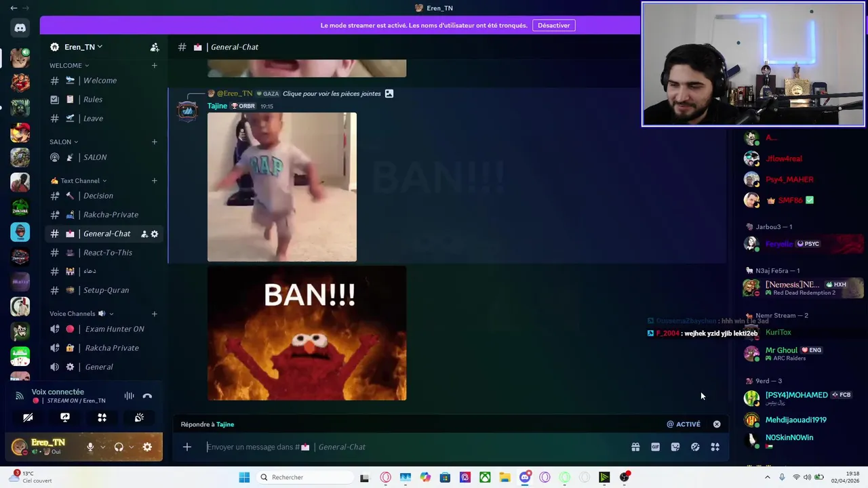
Task: Open headphone output options arrow
Action: click(131, 447)
